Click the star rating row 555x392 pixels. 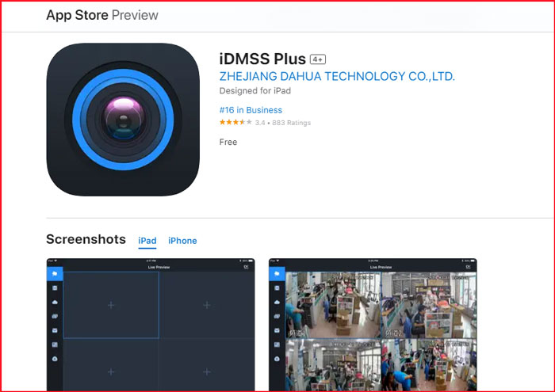265,122
